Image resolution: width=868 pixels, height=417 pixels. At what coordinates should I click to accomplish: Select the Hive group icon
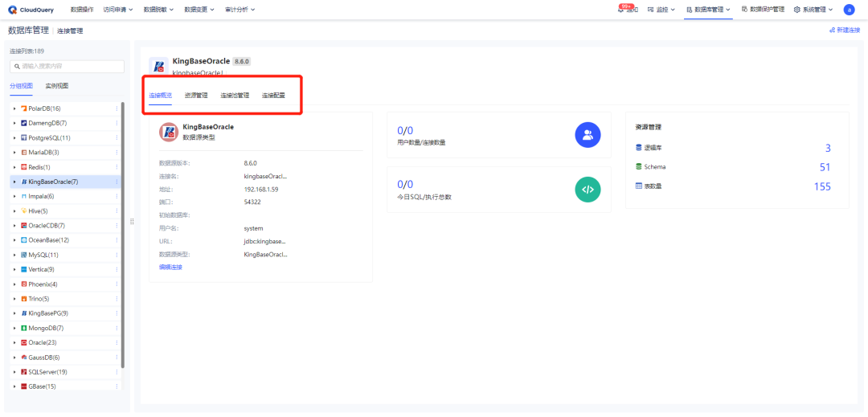(24, 211)
